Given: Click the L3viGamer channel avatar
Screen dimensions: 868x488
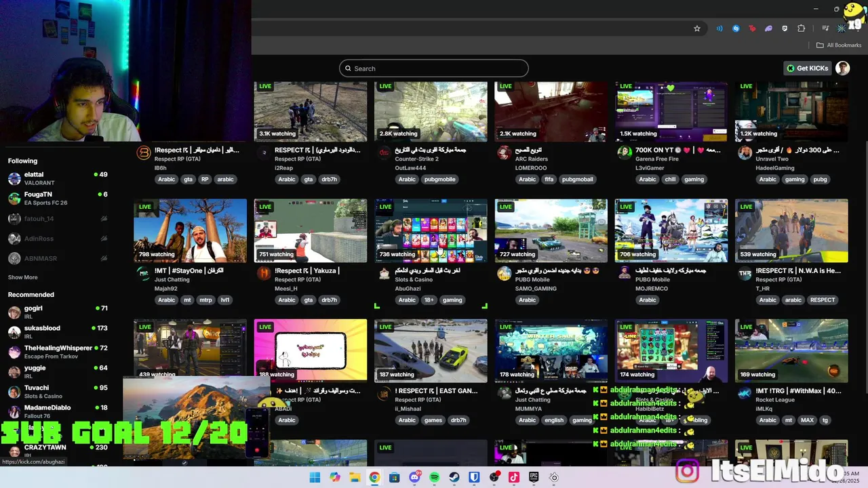Looking at the screenshot, I should point(624,153).
